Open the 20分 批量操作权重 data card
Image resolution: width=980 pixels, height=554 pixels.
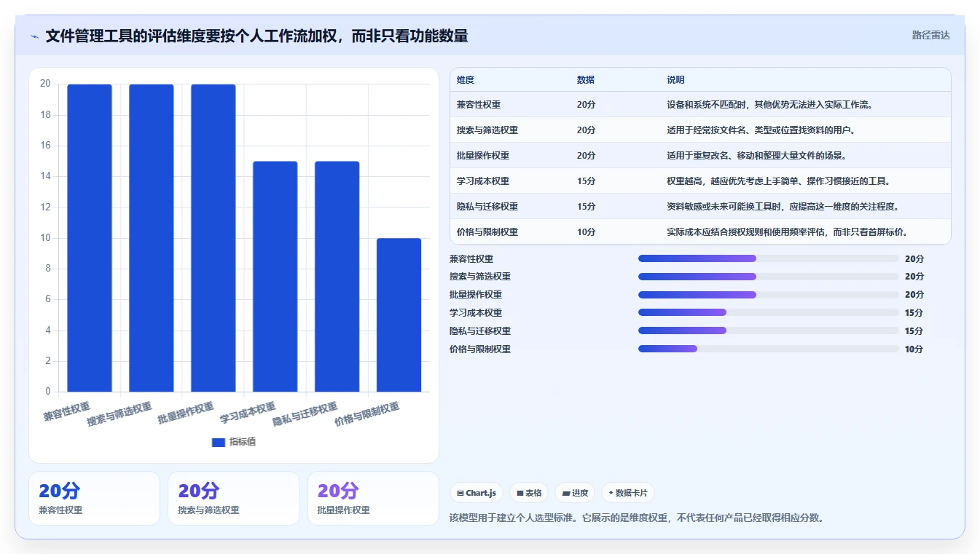click(373, 498)
